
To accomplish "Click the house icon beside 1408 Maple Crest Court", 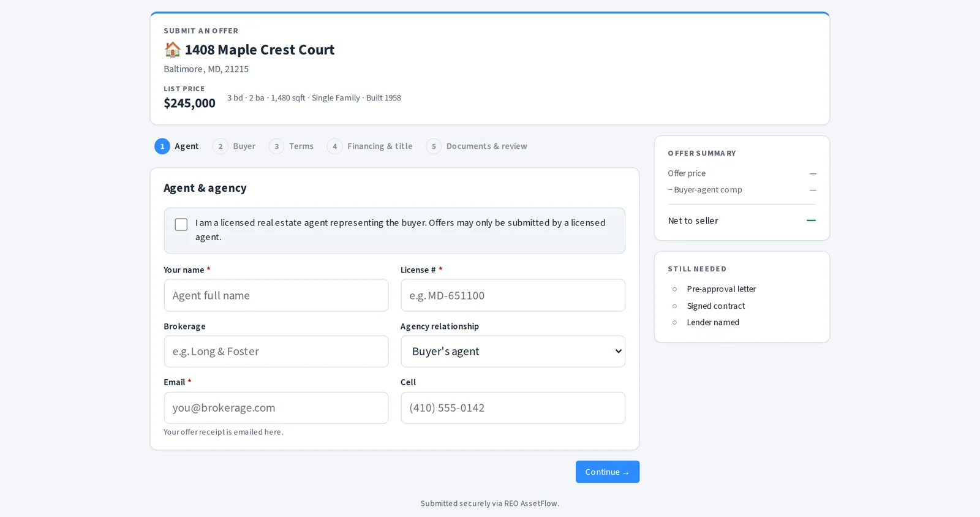I will [173, 50].
